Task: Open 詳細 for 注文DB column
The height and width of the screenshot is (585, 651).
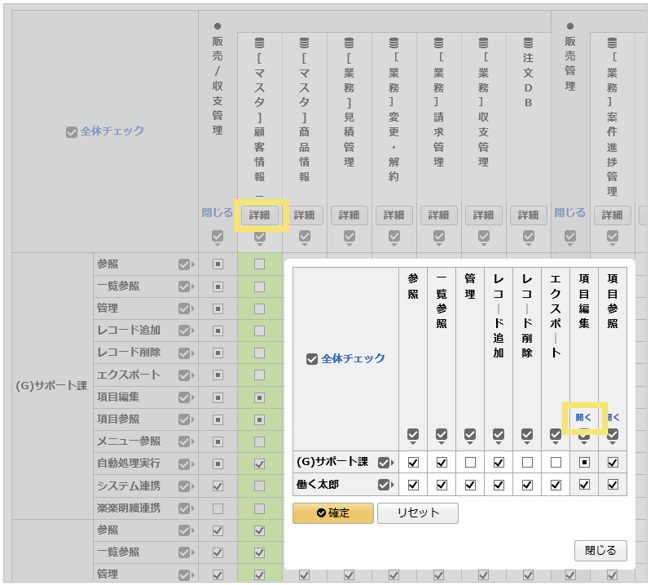Action: tap(528, 215)
